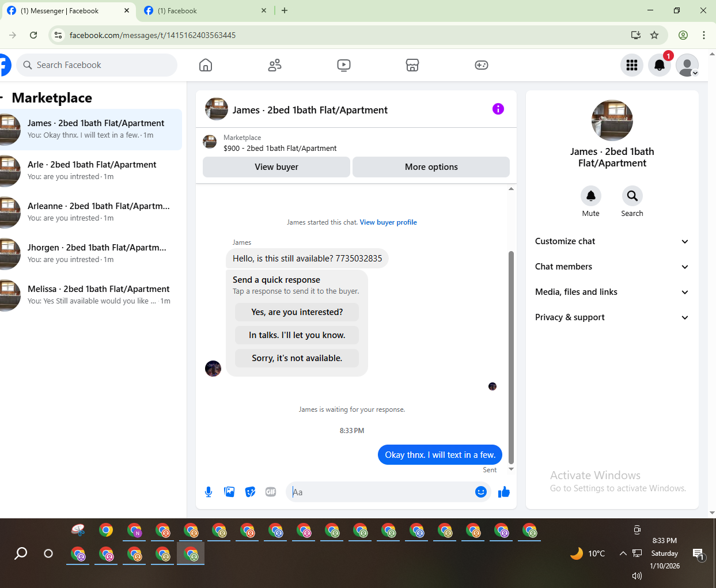Viewport: 716px width, 588px height.
Task: Open Windows search on the taskbar
Action: [x=21, y=553]
